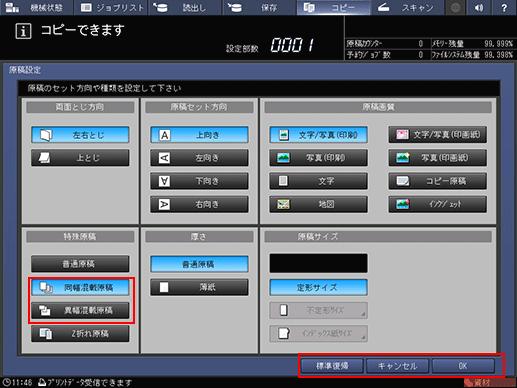Click the 原稿カウンター row
517x388 pixels.
(388, 44)
